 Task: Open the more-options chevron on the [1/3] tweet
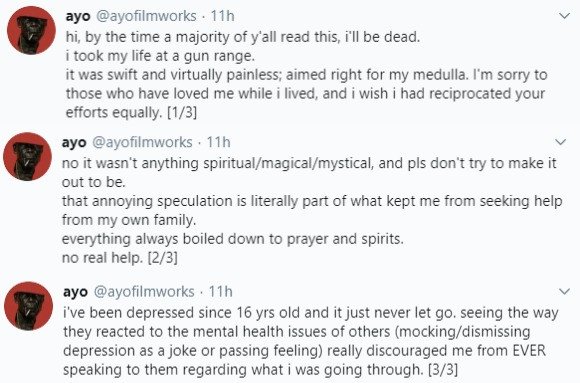point(564,16)
